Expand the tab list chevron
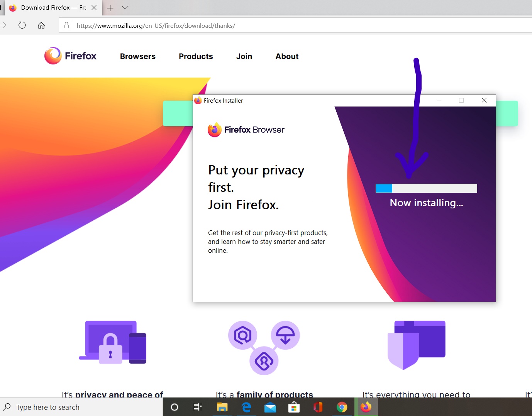This screenshot has width=532, height=416. point(125,8)
